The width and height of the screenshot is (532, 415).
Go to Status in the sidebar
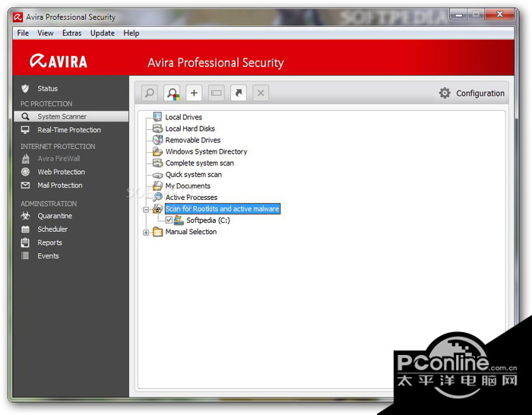(x=47, y=89)
